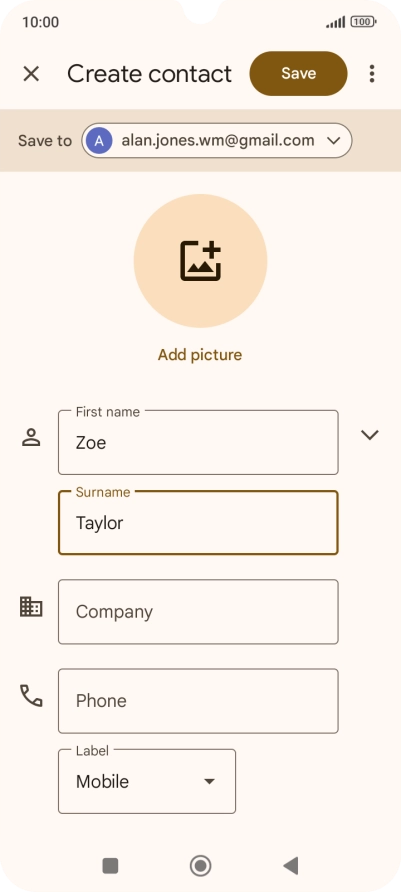Tap the Add picture link
Screen dimensions: 401x892
click(x=200, y=355)
